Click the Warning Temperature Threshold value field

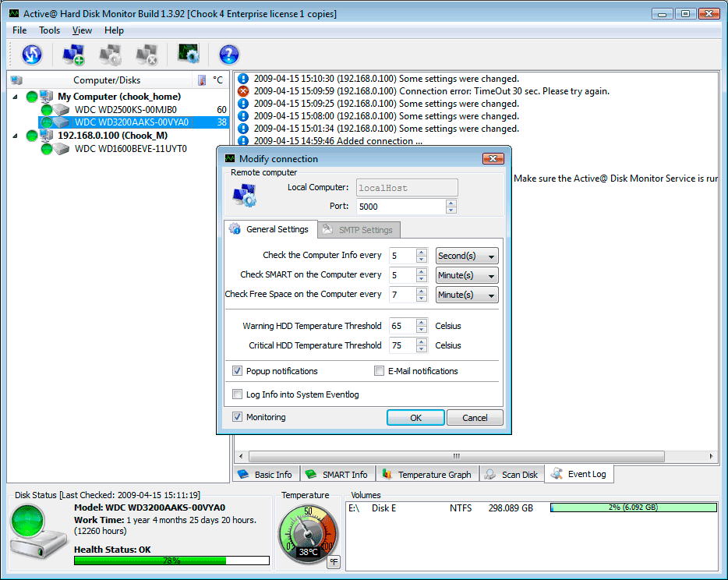pos(402,326)
